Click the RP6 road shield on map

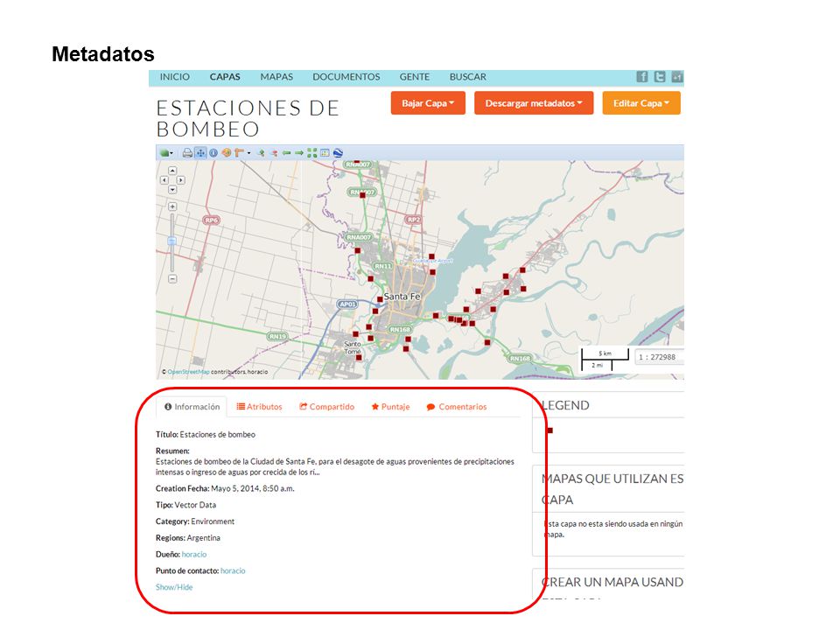pyautogui.click(x=212, y=220)
